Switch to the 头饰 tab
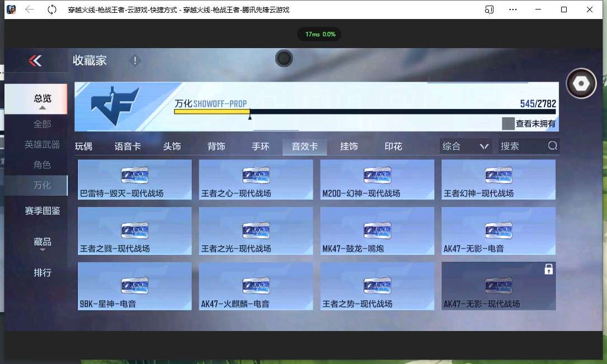This screenshot has height=364, width=607. [172, 146]
